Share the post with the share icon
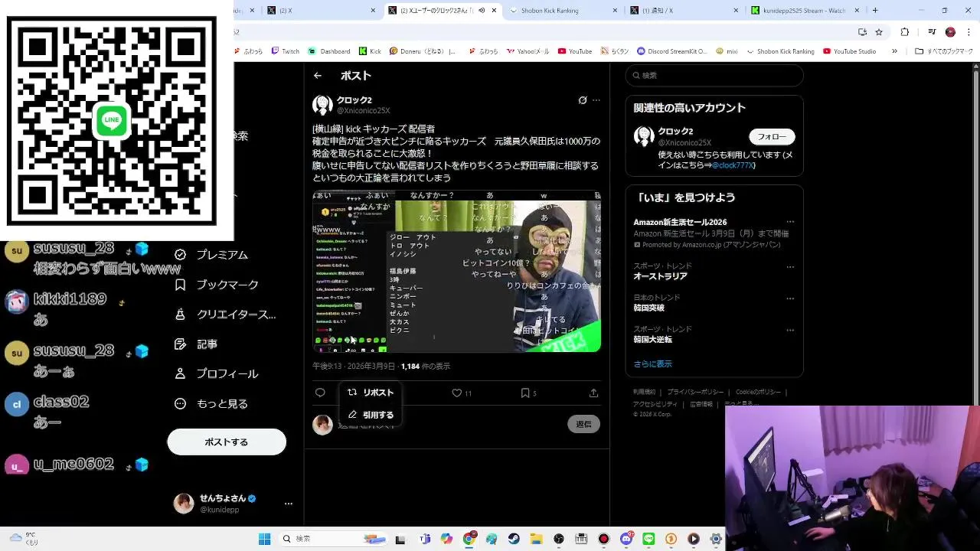The image size is (980, 551). click(x=593, y=393)
